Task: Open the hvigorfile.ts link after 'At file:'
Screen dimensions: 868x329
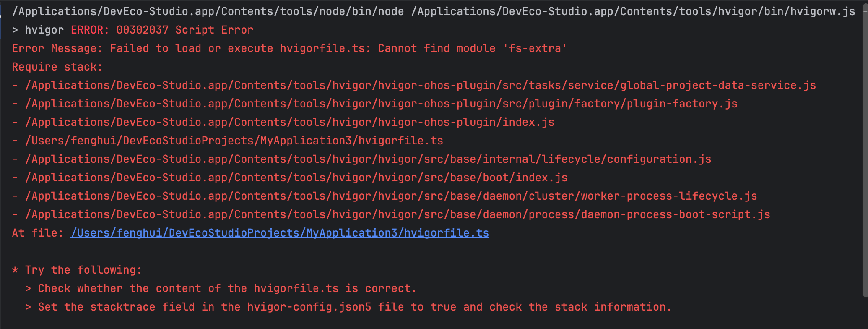Action: tap(280, 233)
